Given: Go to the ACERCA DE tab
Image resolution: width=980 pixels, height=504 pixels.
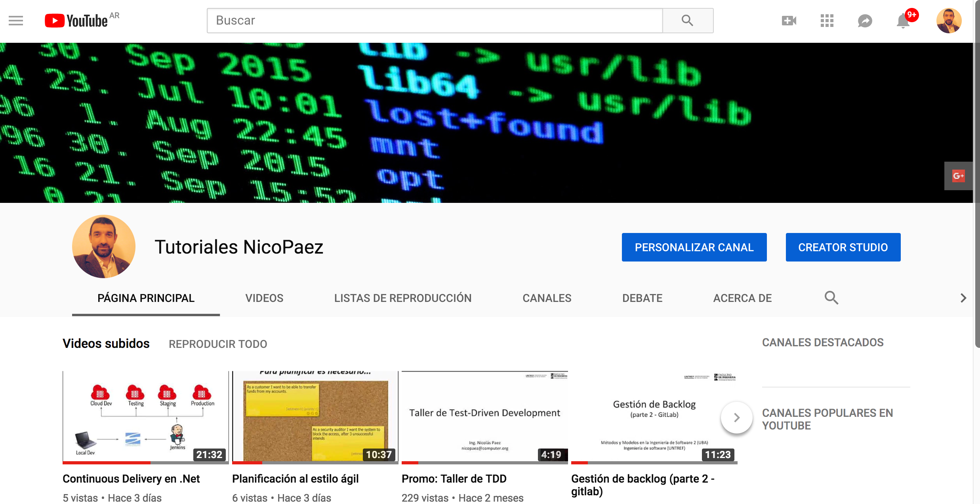Looking at the screenshot, I should tap(742, 298).
